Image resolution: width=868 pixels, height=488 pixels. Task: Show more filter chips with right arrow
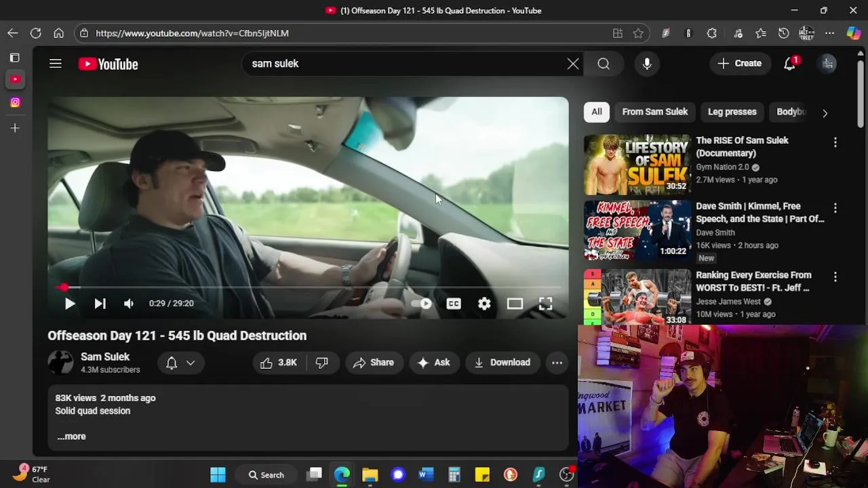[x=825, y=113]
